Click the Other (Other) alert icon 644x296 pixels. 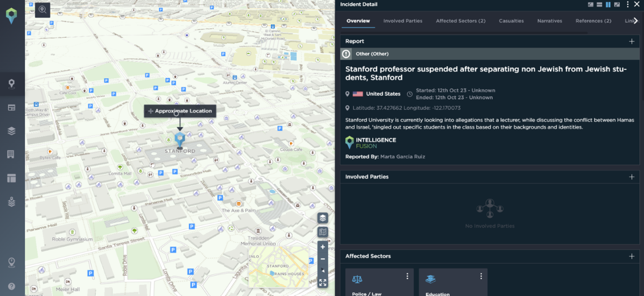click(x=346, y=54)
